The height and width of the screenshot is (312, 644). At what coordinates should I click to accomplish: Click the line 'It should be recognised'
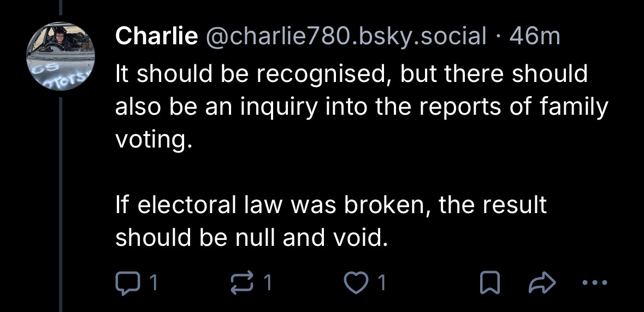pos(351,74)
